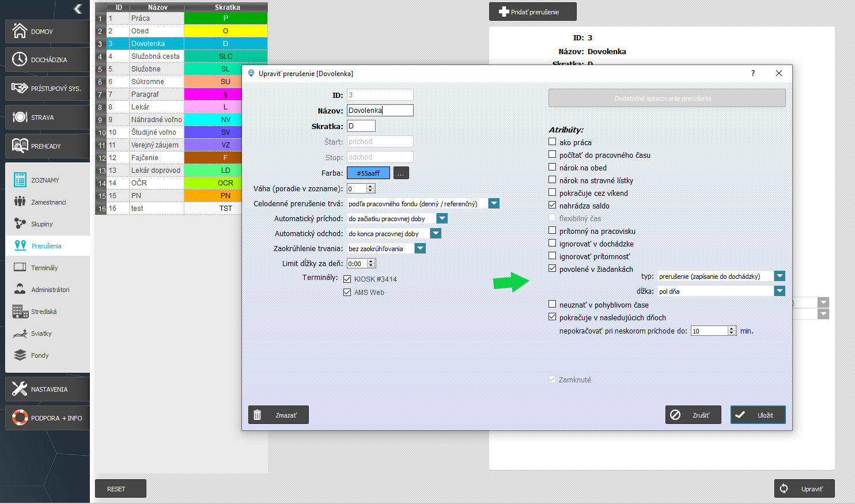The height and width of the screenshot is (504, 855).
Task: Open the Prerušenia sidebar item
Action: tap(47, 246)
